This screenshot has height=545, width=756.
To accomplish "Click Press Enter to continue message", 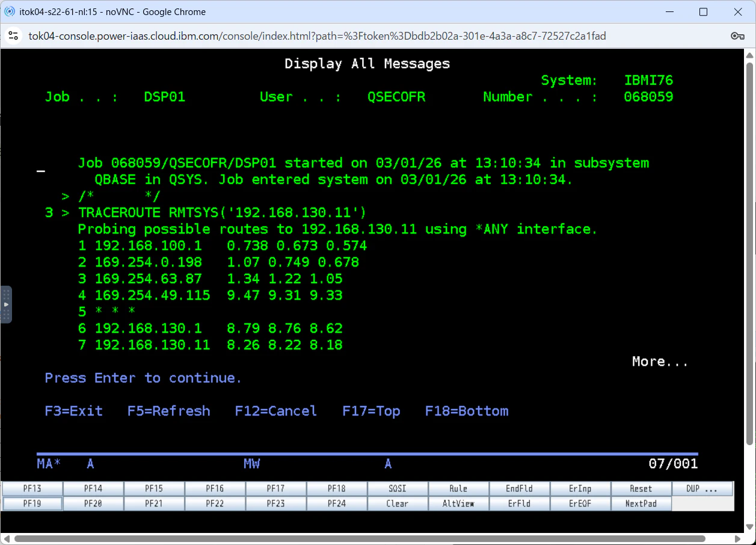I will [x=143, y=378].
